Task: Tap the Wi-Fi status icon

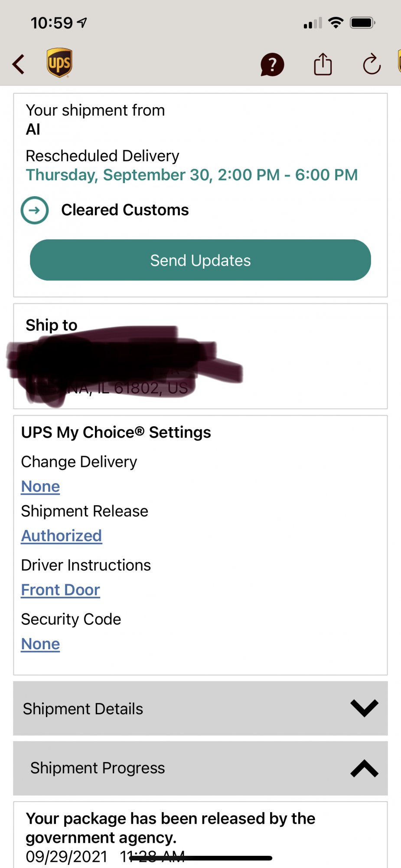Action: [x=336, y=23]
